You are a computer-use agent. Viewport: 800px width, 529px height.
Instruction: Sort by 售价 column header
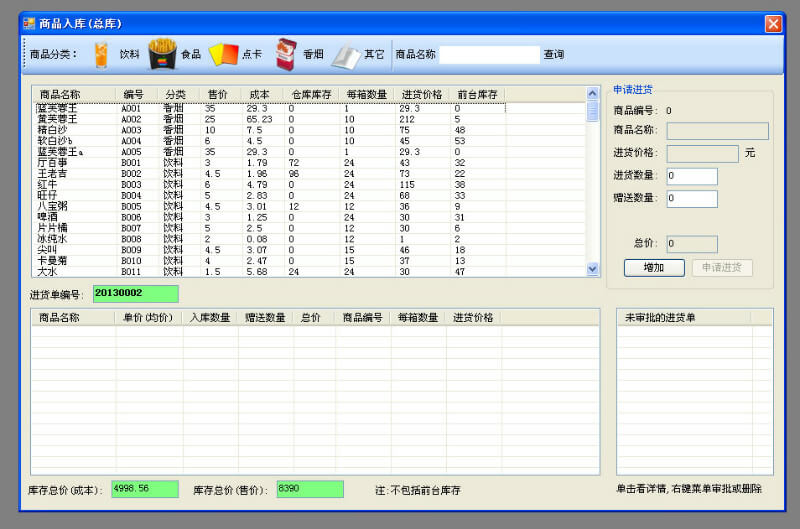[217, 94]
